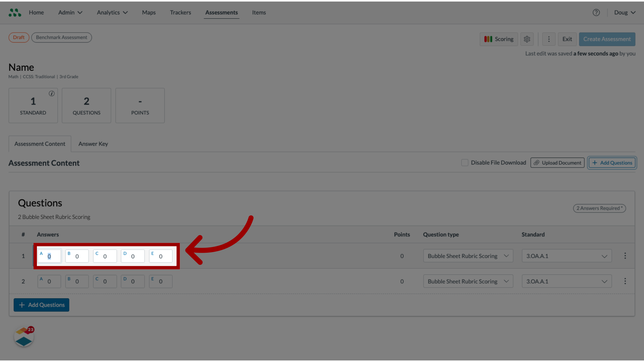Open the help question mark icon
Screen dimensions: 644x362
coord(596,12)
